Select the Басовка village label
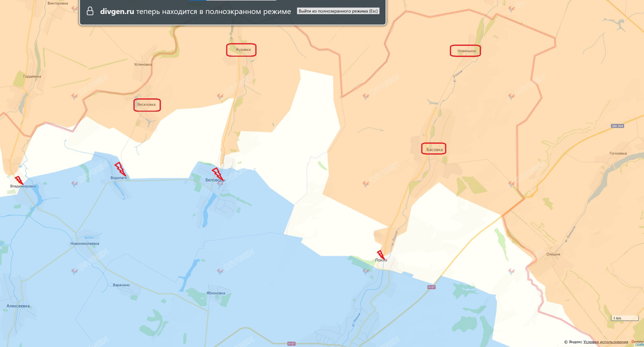The image size is (644, 347). pos(435,149)
